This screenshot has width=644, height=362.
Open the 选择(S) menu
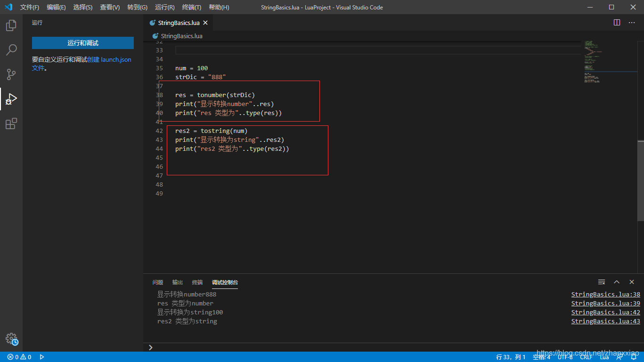(83, 7)
